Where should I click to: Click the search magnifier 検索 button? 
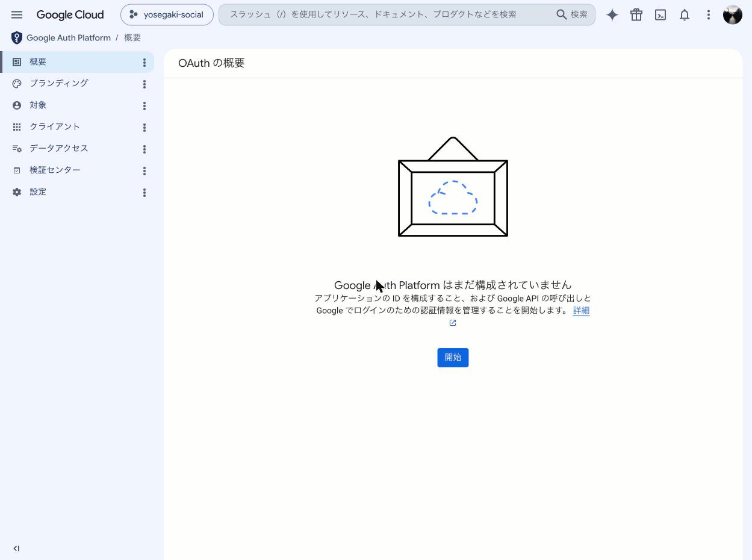[571, 14]
